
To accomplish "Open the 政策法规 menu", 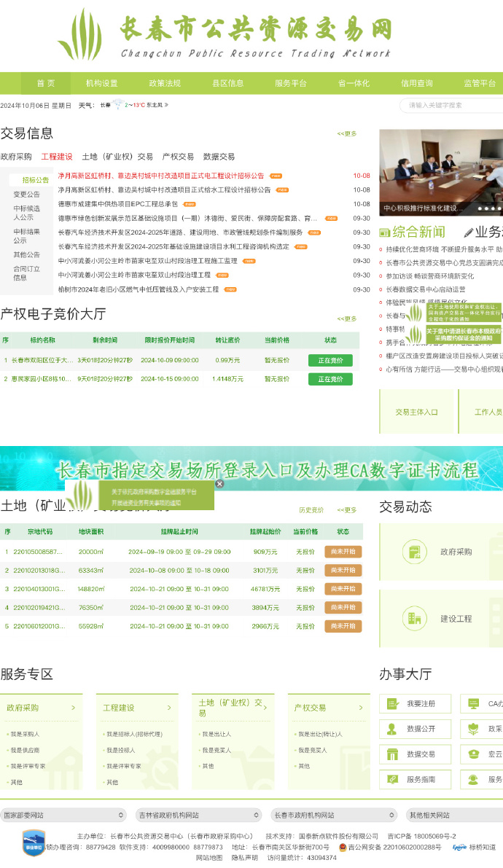I will pyautogui.click(x=165, y=83).
